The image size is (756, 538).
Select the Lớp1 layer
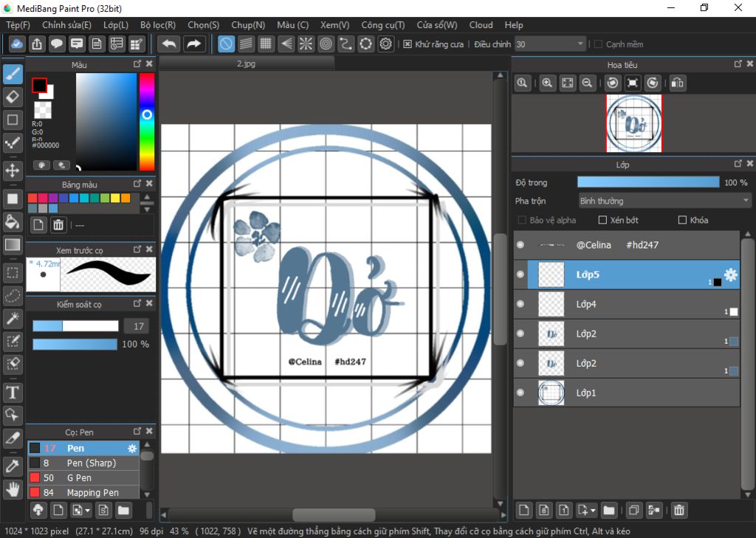pyautogui.click(x=627, y=393)
